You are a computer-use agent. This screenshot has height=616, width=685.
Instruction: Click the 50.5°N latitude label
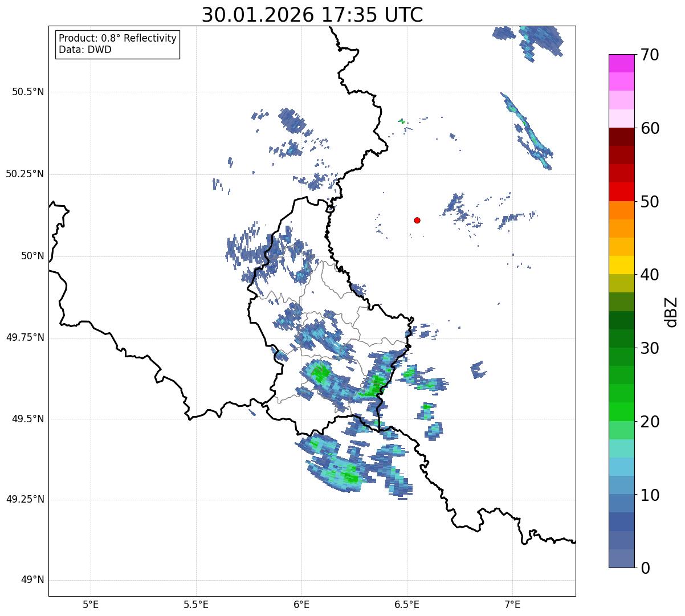click(28, 92)
